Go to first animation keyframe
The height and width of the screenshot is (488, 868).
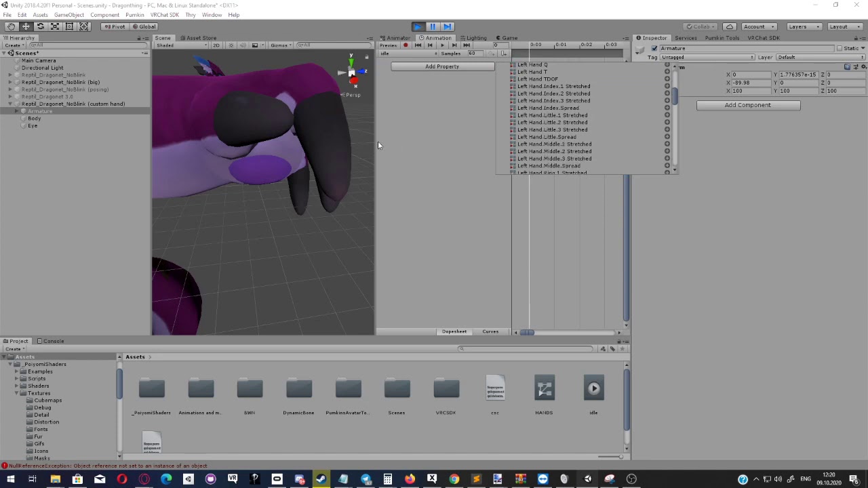click(418, 45)
